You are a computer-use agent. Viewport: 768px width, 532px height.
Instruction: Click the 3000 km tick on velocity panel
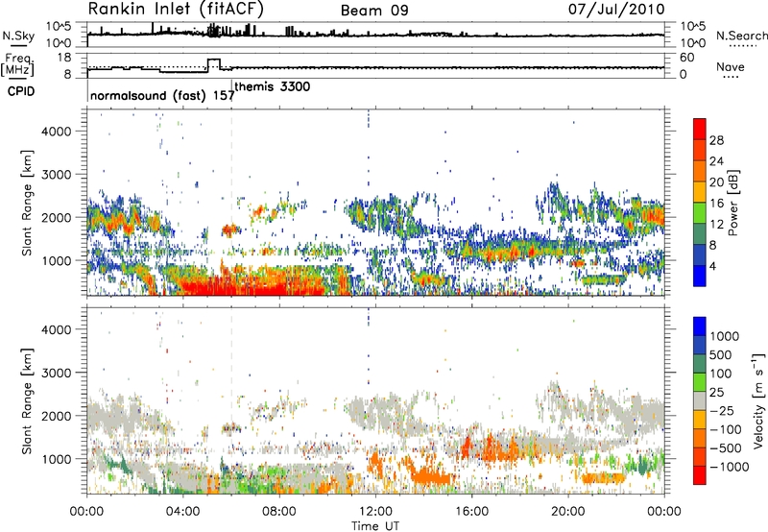[56, 373]
